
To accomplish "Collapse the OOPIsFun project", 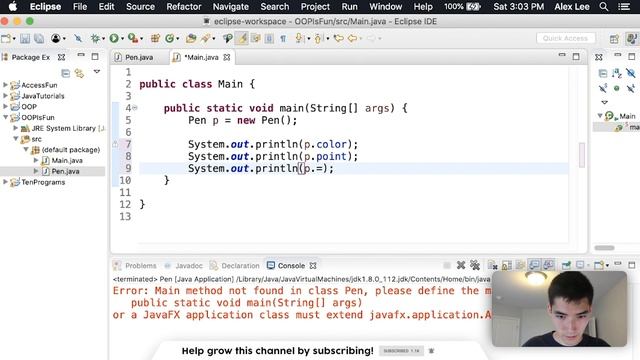I will [x=5, y=117].
